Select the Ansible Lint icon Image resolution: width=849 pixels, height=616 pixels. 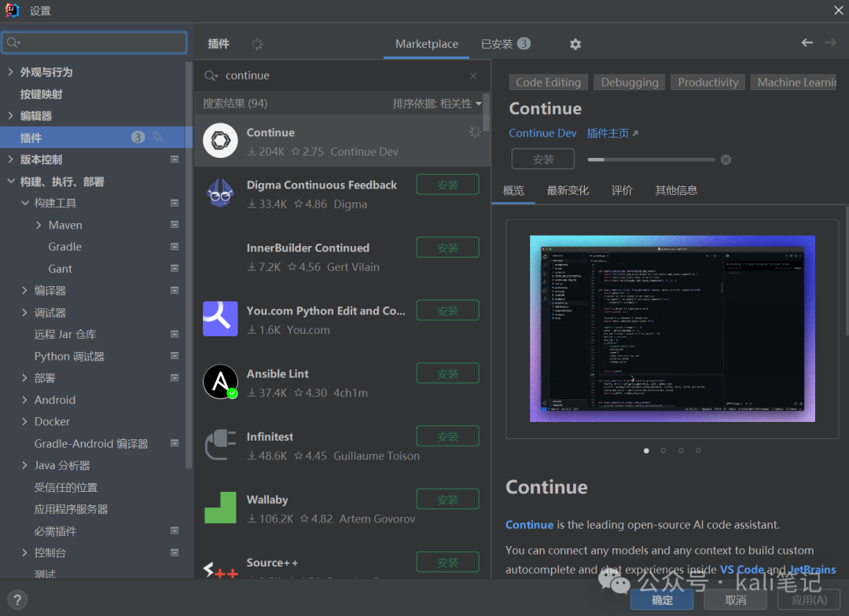pos(220,382)
